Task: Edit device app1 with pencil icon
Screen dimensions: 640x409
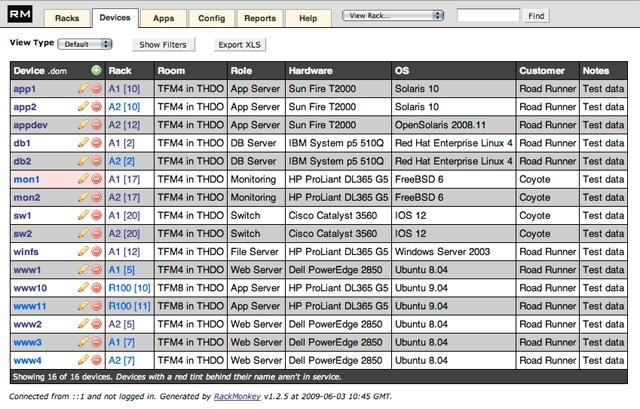Action: [83, 89]
